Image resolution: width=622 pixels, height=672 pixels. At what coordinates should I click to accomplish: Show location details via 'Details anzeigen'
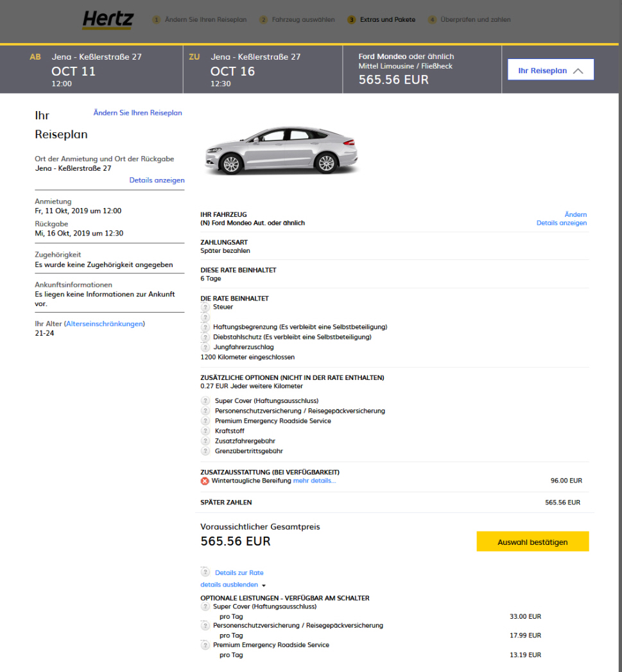tap(157, 180)
